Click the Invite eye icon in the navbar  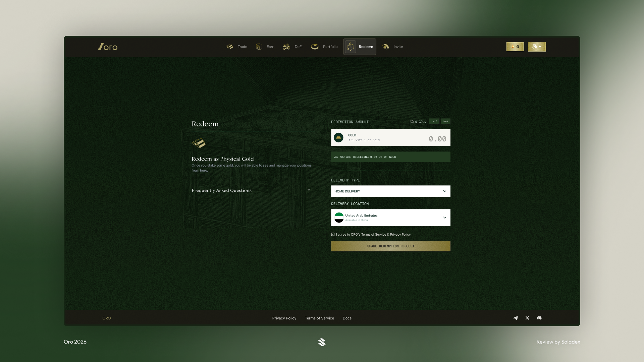(x=386, y=47)
